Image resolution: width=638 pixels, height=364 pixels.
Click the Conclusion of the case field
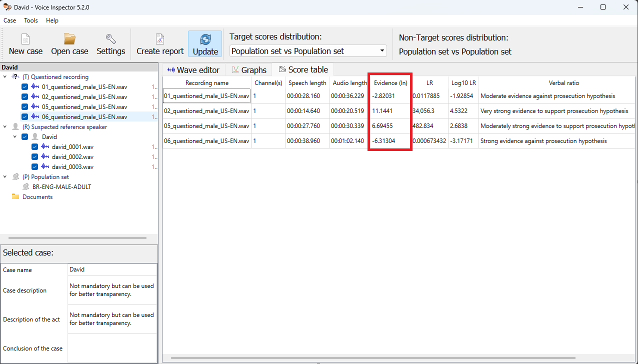point(112,348)
